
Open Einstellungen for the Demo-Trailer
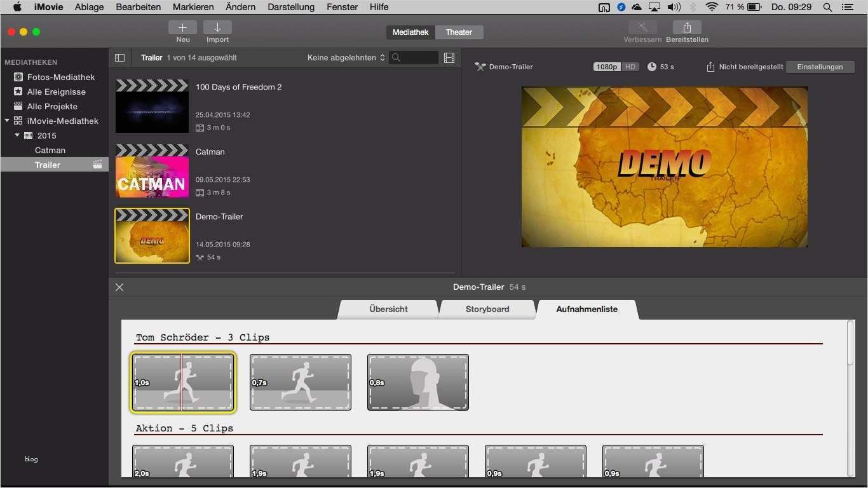820,66
